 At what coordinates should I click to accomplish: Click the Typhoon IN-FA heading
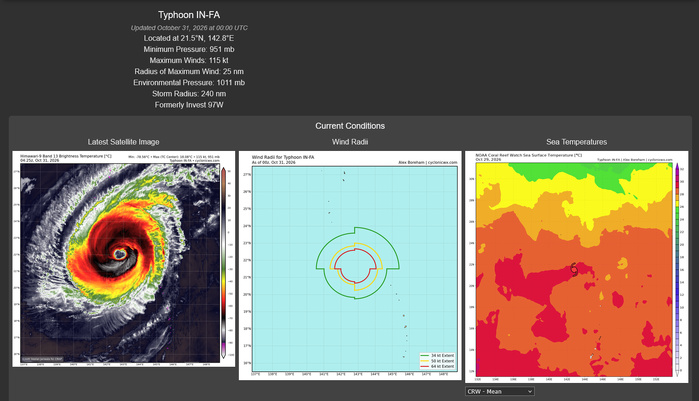189,15
